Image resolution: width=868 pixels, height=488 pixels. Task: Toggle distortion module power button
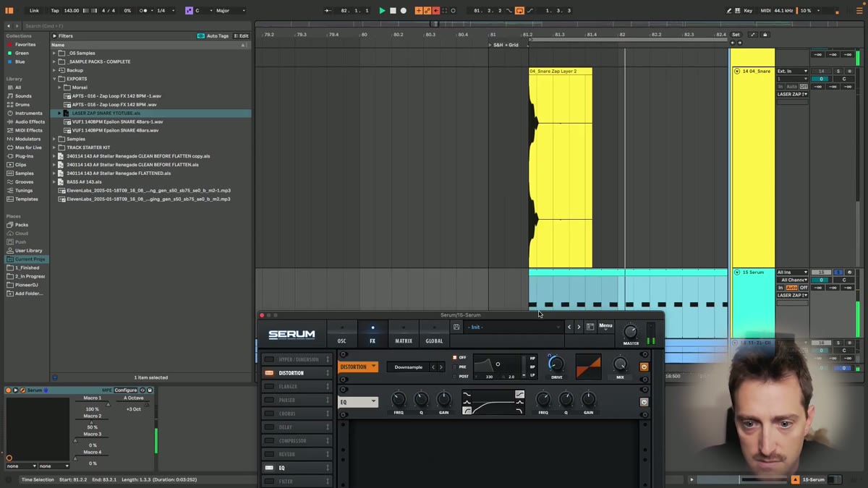tap(644, 367)
